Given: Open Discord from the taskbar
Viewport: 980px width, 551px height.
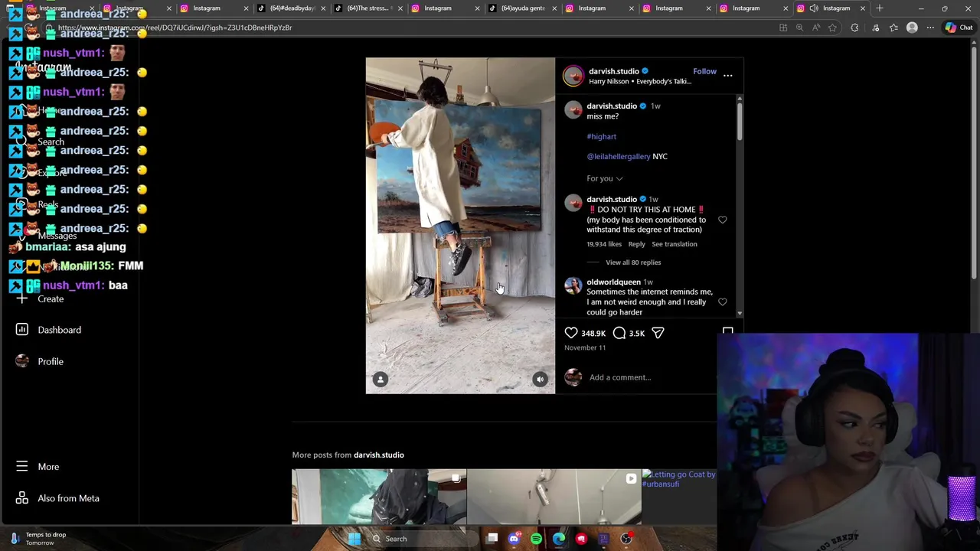Looking at the screenshot, I should click(x=514, y=539).
